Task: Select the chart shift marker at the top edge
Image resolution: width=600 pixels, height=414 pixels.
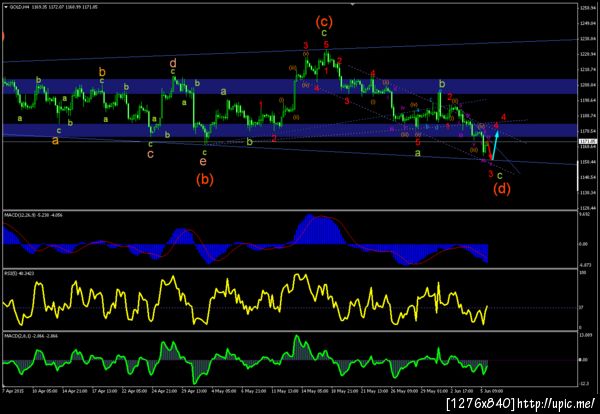Action: pos(352,4)
